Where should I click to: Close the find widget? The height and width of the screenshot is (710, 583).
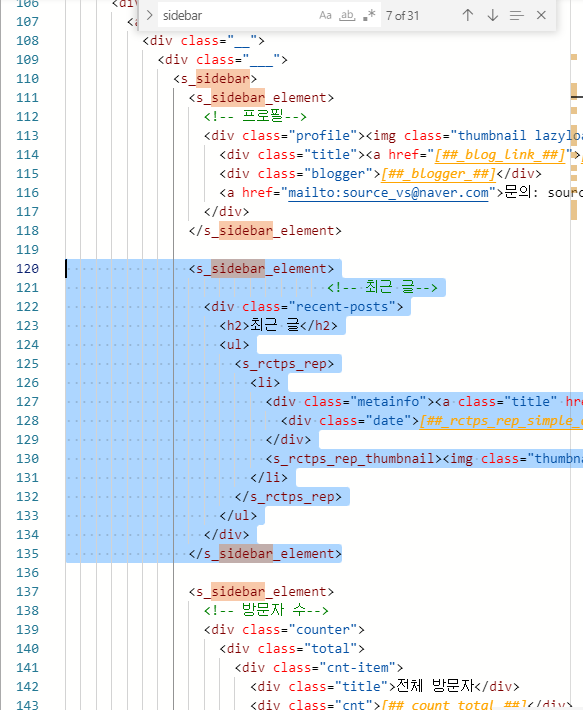(541, 15)
